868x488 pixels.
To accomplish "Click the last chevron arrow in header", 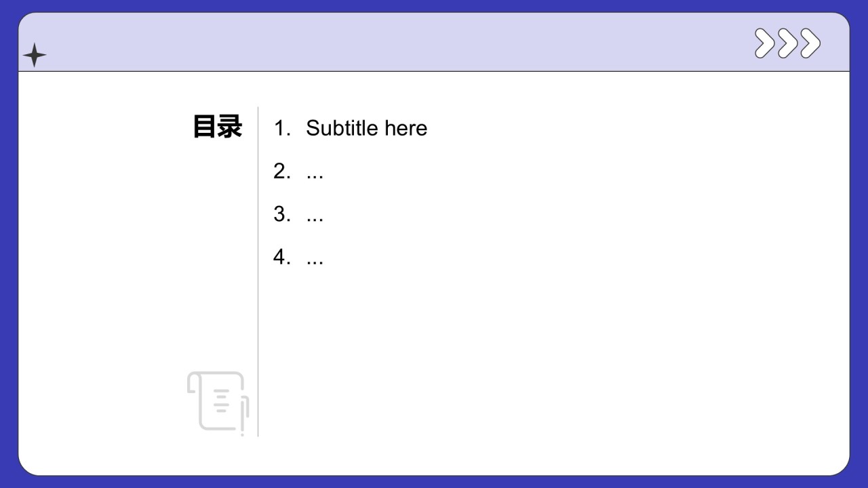I will (x=810, y=43).
